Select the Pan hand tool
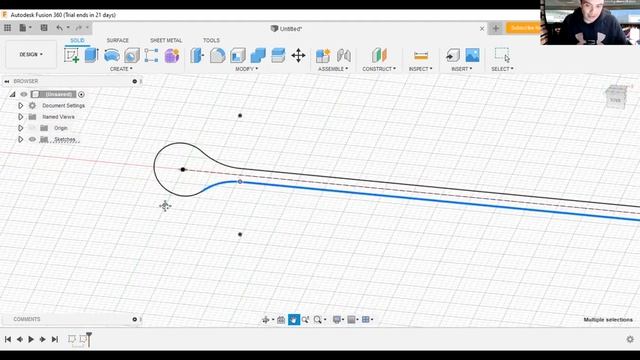The height and width of the screenshot is (360, 640). [x=293, y=320]
